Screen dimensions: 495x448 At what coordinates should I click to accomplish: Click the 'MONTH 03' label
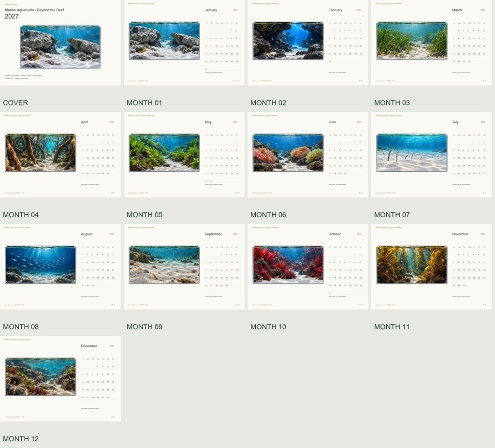(x=392, y=103)
